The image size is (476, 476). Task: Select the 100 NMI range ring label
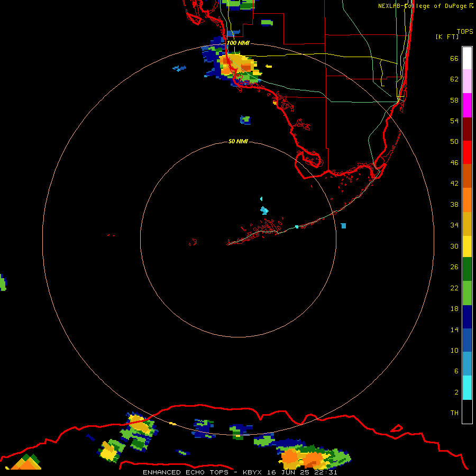point(238,43)
